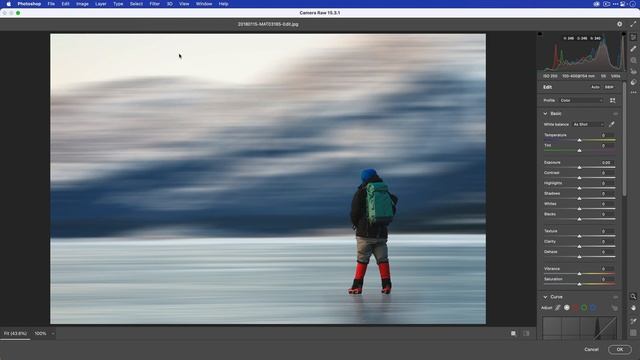Toggle visibility eye for Curve panel
The height and width of the screenshot is (360, 640).
pyautogui.click(x=615, y=297)
